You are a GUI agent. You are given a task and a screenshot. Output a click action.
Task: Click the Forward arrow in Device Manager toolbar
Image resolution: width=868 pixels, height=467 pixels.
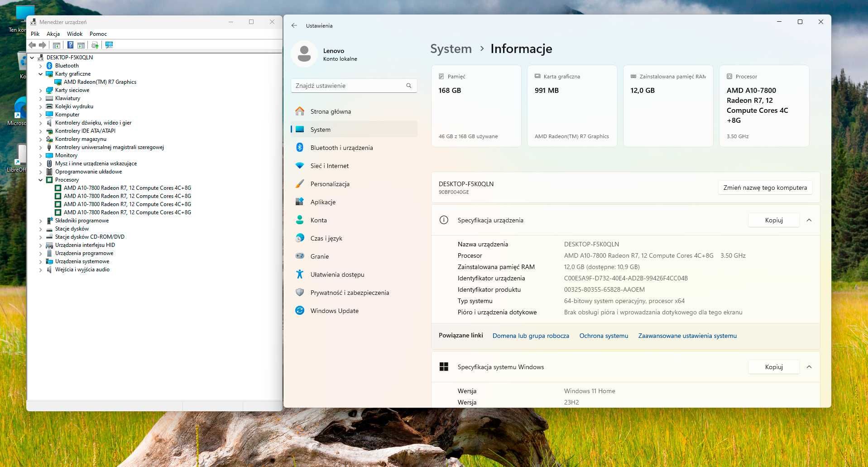[43, 45]
